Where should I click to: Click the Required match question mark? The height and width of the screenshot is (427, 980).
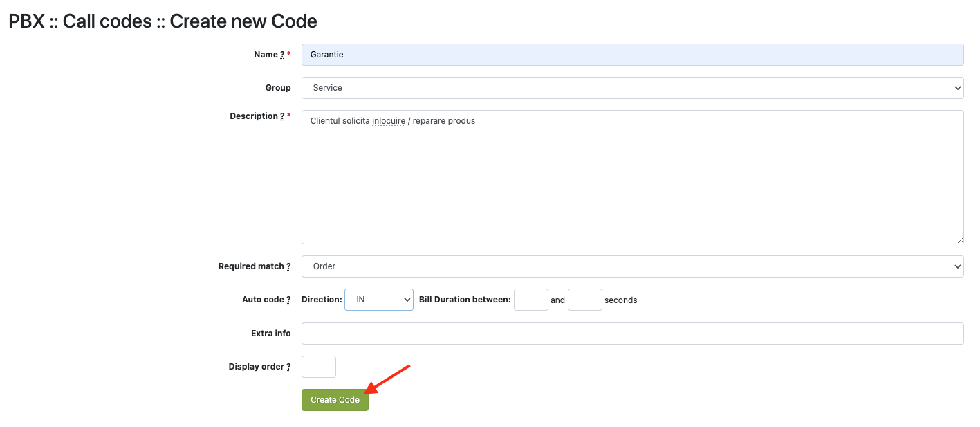tap(288, 266)
